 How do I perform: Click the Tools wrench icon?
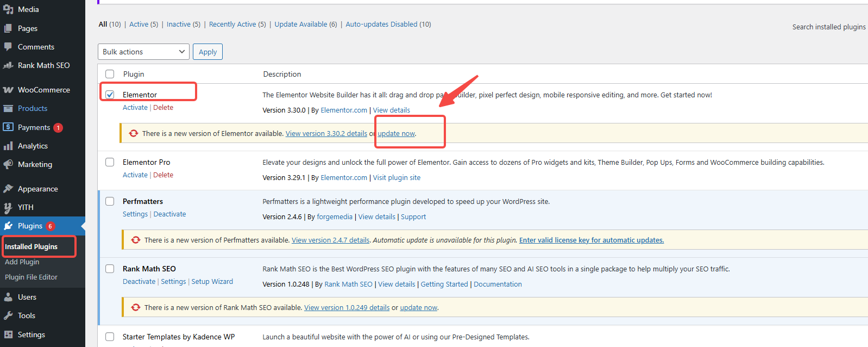click(x=8, y=315)
